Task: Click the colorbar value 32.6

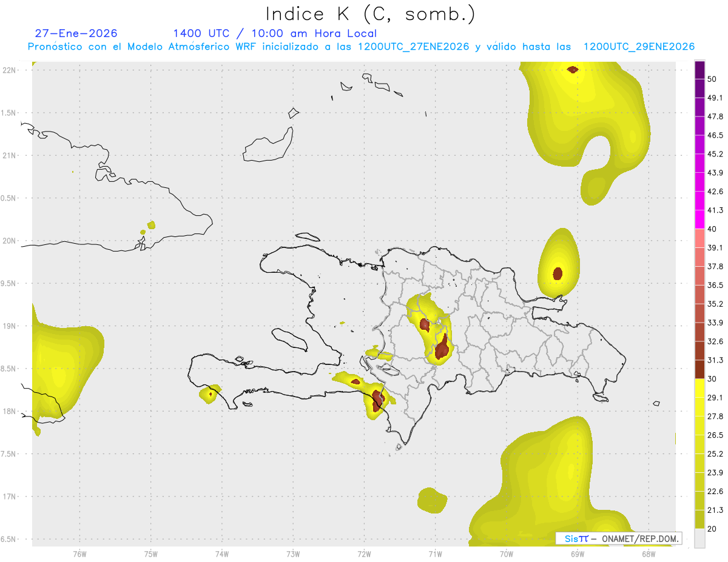Action: click(x=715, y=341)
